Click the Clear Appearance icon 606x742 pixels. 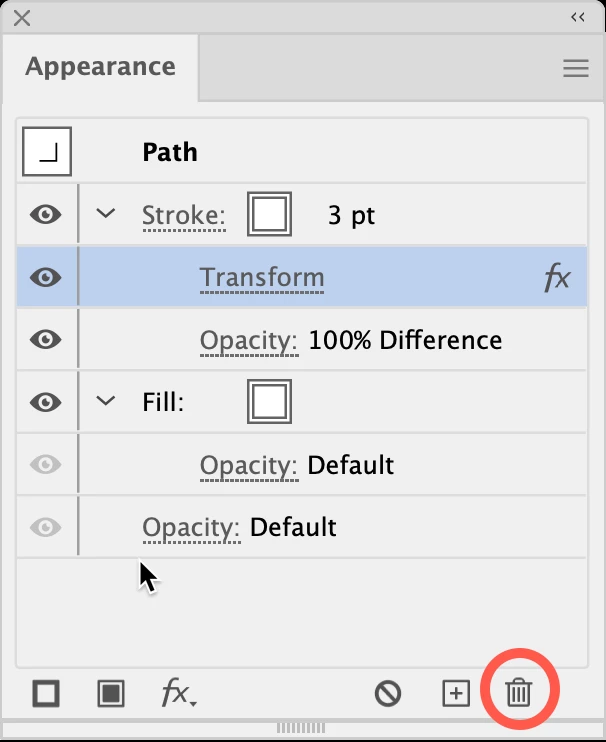388,694
